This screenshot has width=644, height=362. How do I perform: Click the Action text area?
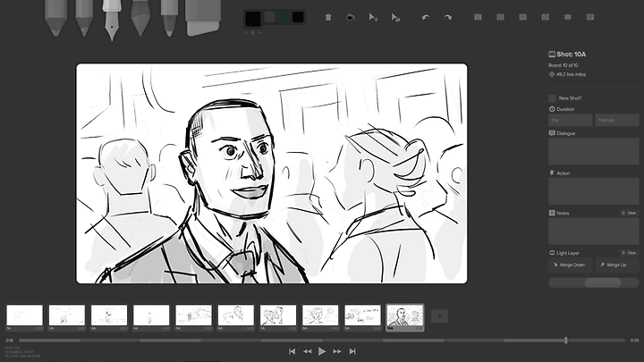click(x=594, y=191)
